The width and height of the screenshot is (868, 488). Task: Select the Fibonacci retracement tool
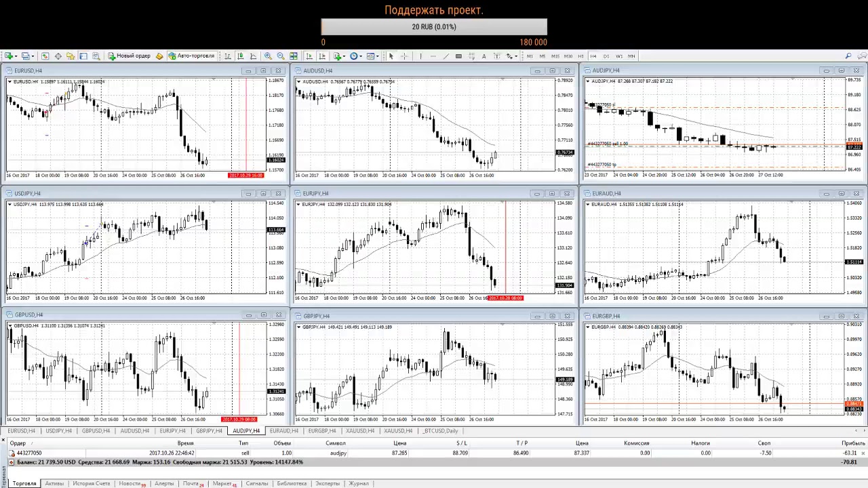[x=472, y=56]
